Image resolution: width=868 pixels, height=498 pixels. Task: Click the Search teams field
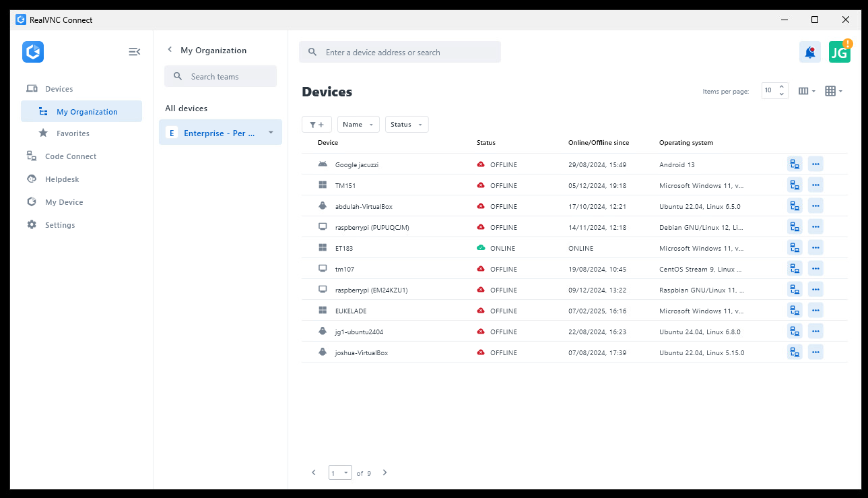click(x=220, y=76)
